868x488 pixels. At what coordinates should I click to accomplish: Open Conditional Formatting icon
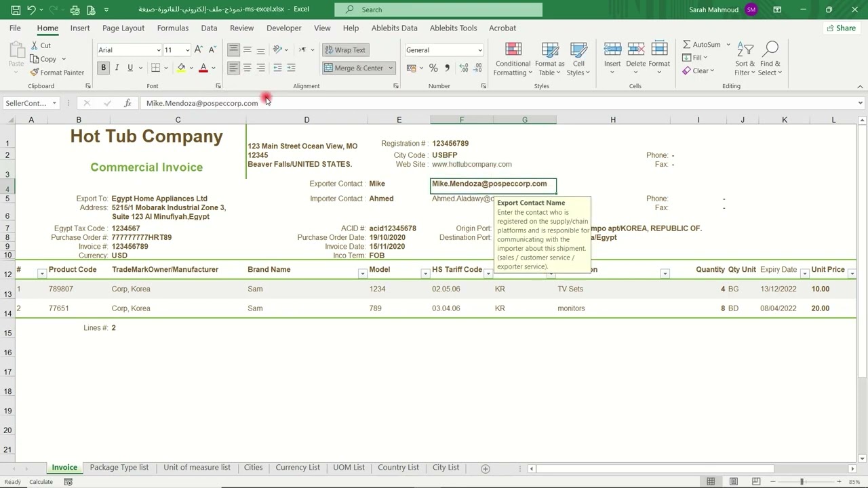click(x=513, y=49)
